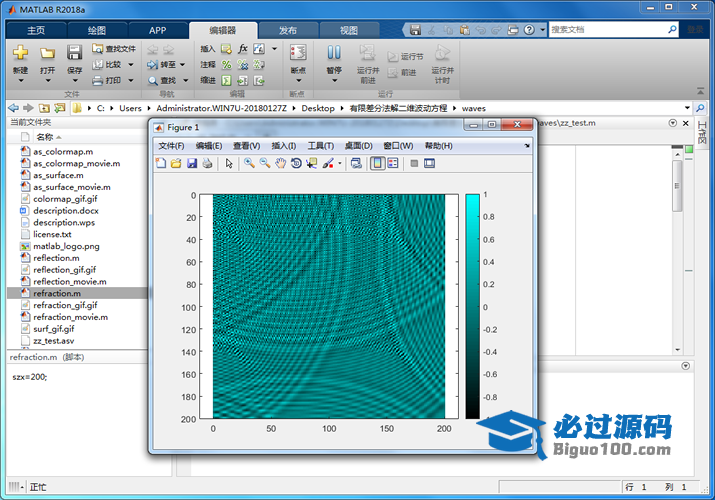Click New Figure icon in Figure 1 toolbar

pos(161,163)
